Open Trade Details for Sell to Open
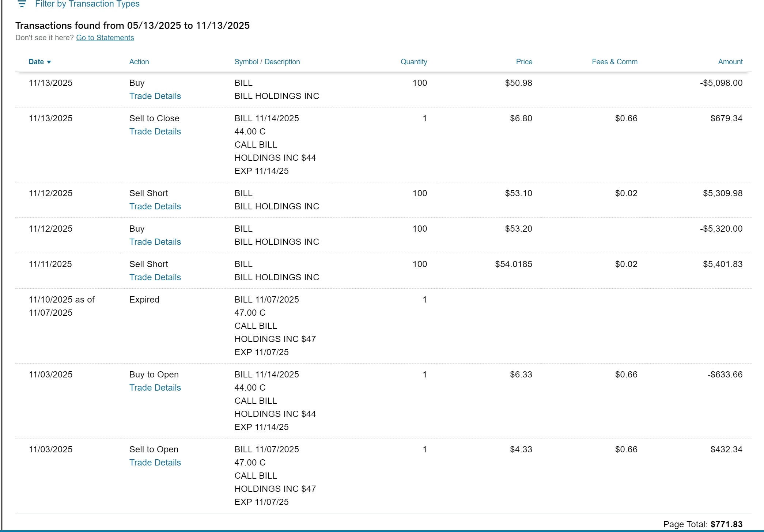This screenshot has width=764, height=532. coord(155,463)
